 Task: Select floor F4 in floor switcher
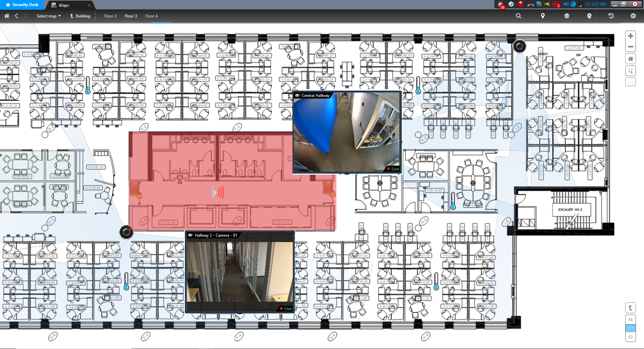coord(631,320)
